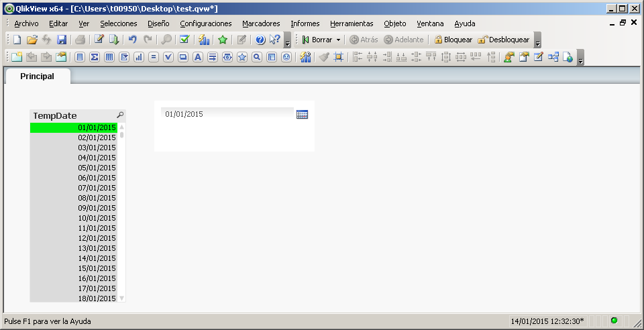The height and width of the screenshot is (330, 644).
Task: Click the search icon in the TempDate list box
Action: pyautogui.click(x=120, y=115)
